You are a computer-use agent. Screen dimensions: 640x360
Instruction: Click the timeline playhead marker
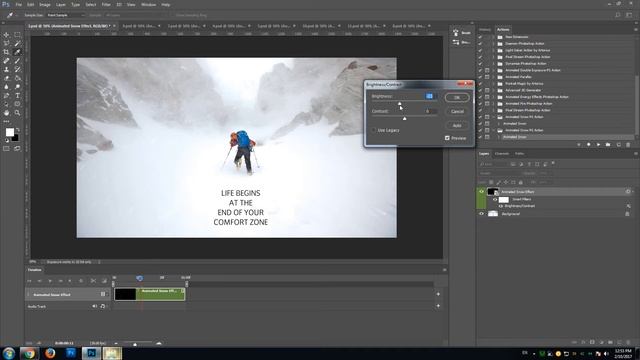tap(140, 278)
